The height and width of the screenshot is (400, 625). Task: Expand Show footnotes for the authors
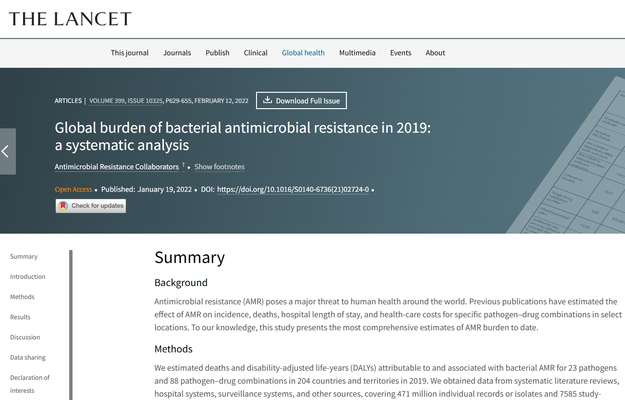[219, 166]
